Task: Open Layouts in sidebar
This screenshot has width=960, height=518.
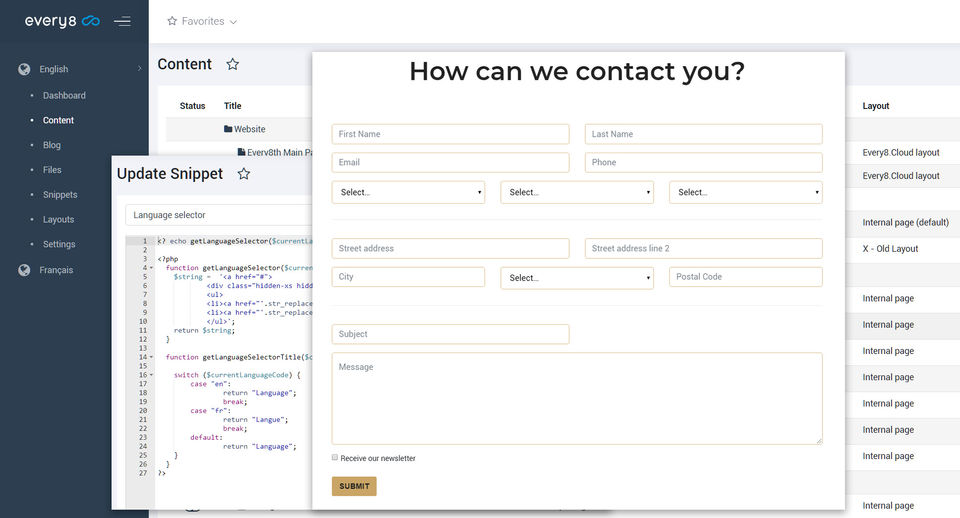Action: pos(58,219)
